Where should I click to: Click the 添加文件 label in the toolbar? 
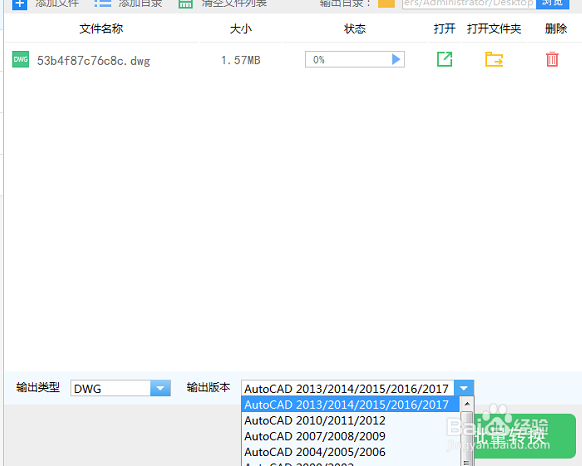point(57,3)
